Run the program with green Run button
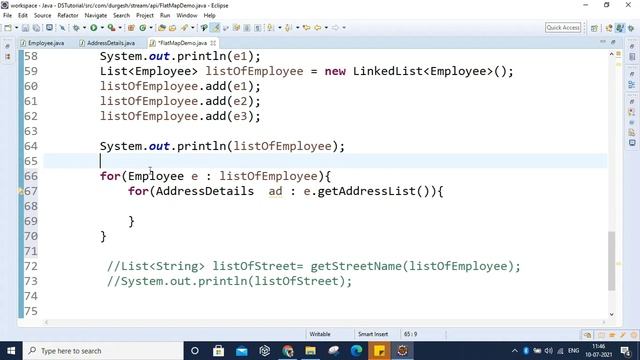 click(93, 28)
